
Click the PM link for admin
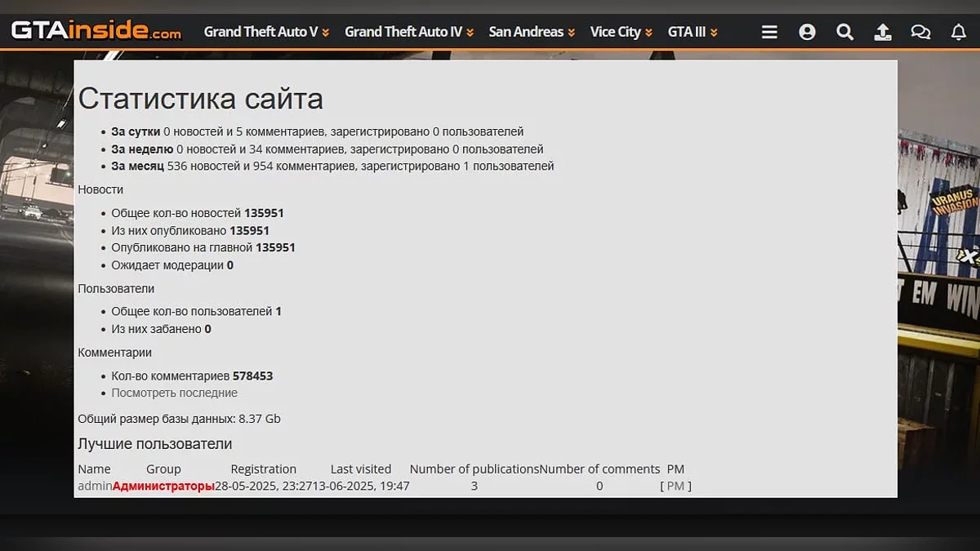(675, 486)
